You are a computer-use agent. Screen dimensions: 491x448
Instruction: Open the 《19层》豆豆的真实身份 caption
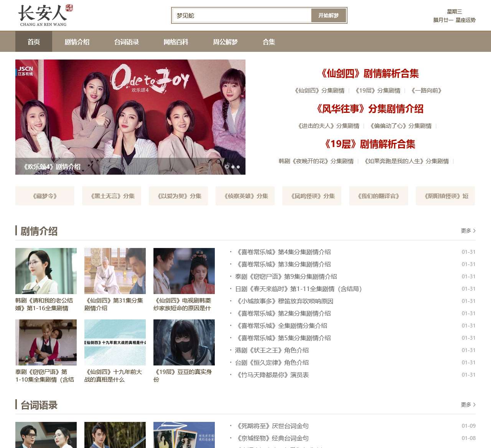[x=183, y=376]
